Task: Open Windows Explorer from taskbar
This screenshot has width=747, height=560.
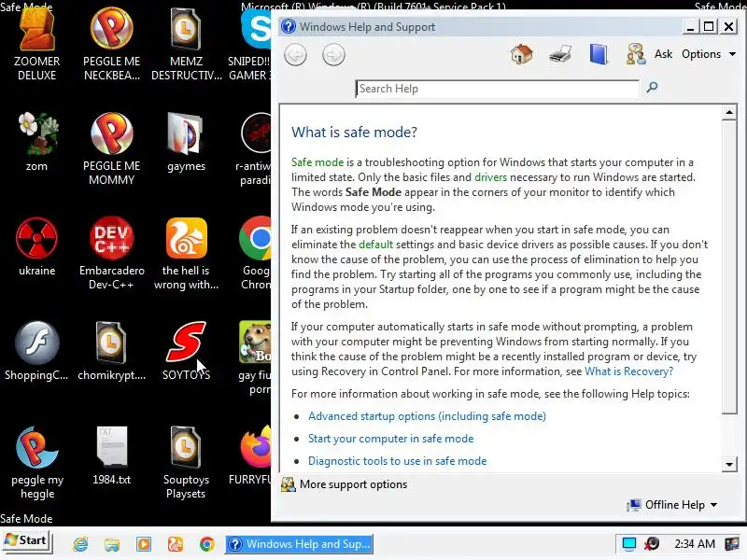Action: (112, 544)
